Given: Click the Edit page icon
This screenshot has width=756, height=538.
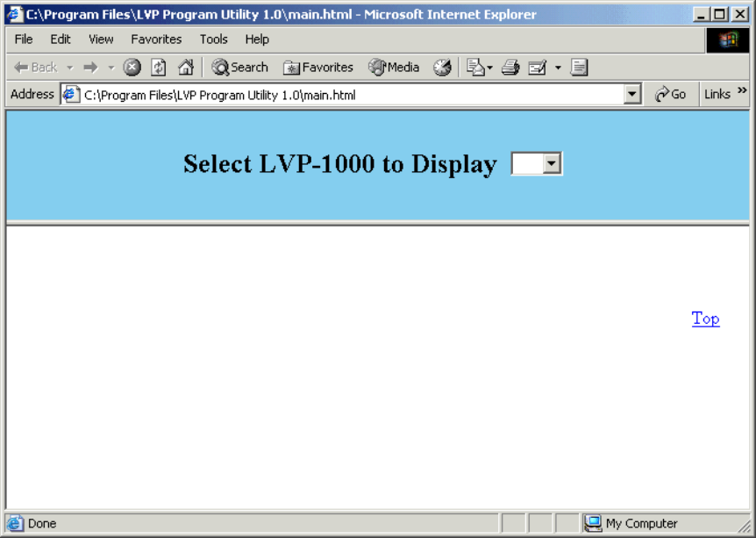Looking at the screenshot, I should 538,68.
